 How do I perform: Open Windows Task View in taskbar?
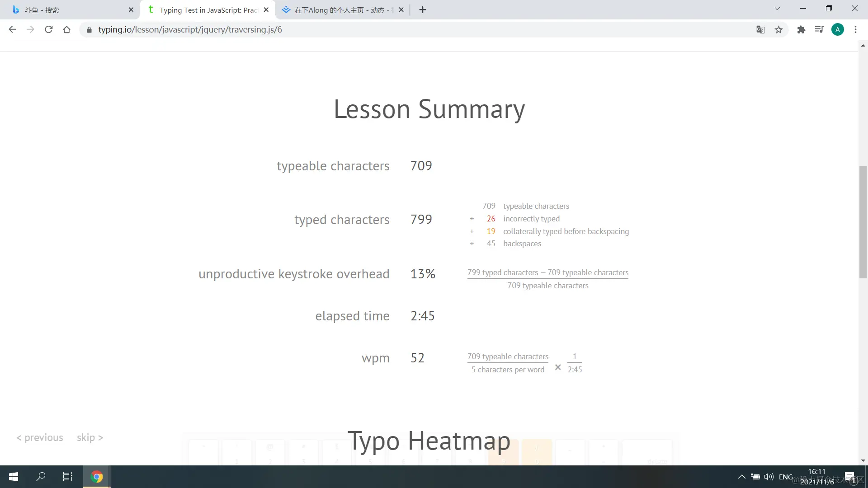pos(68,477)
